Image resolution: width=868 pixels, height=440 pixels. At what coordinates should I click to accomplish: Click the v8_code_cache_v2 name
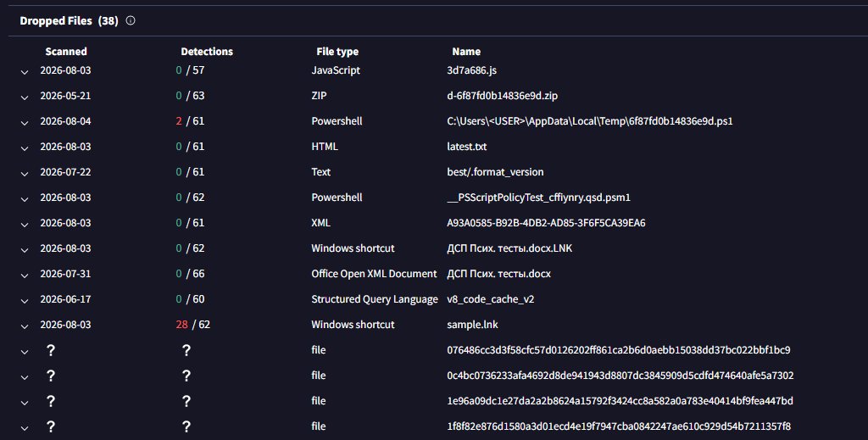[491, 299]
